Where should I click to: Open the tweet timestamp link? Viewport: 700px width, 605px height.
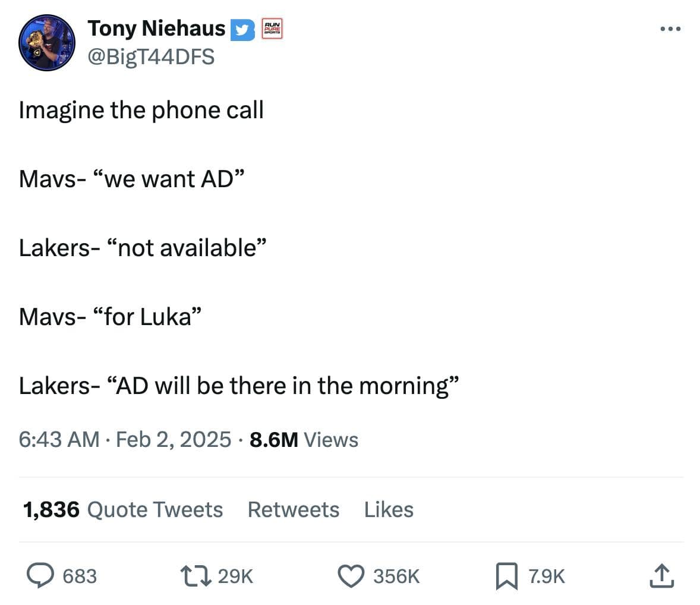click(x=125, y=440)
